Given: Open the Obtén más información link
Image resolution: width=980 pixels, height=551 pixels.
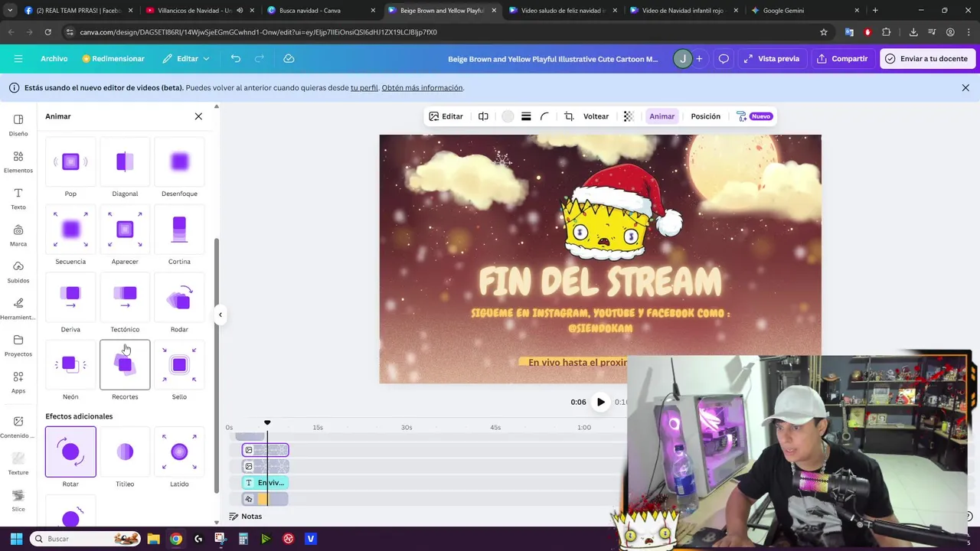Looking at the screenshot, I should click(423, 88).
